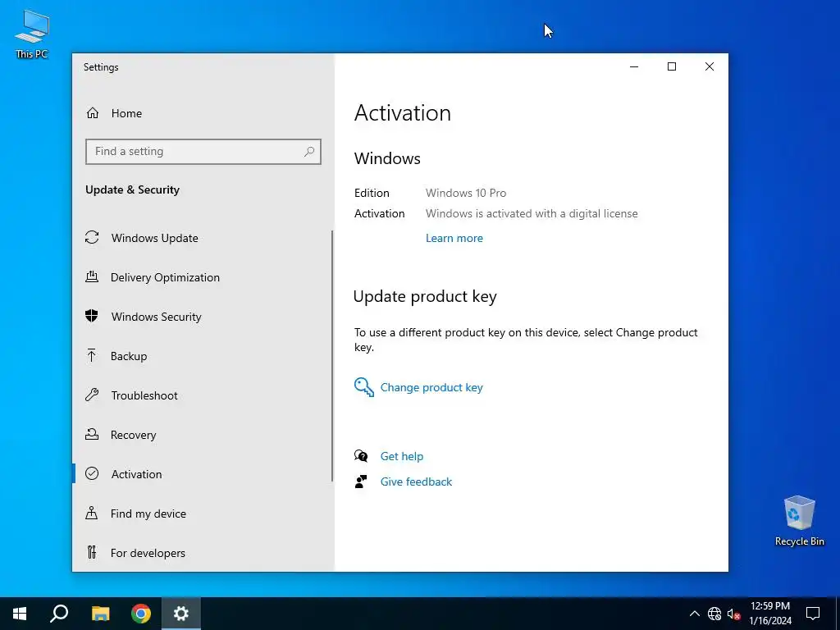840x630 pixels.
Task: Click the Find my device icon
Action: 92,514
